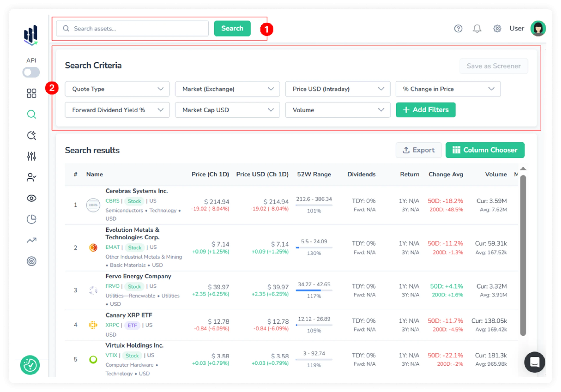Click the green Search button

[x=232, y=28]
